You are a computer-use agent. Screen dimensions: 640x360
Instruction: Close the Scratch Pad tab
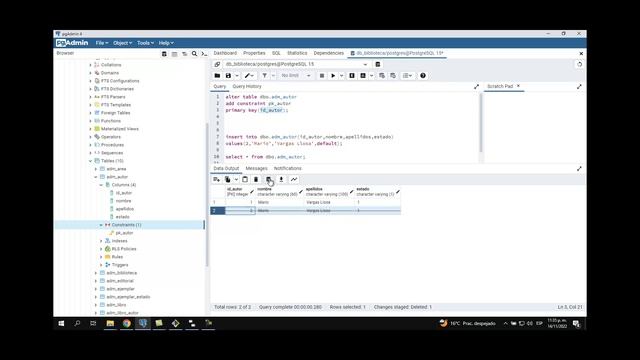point(518,86)
